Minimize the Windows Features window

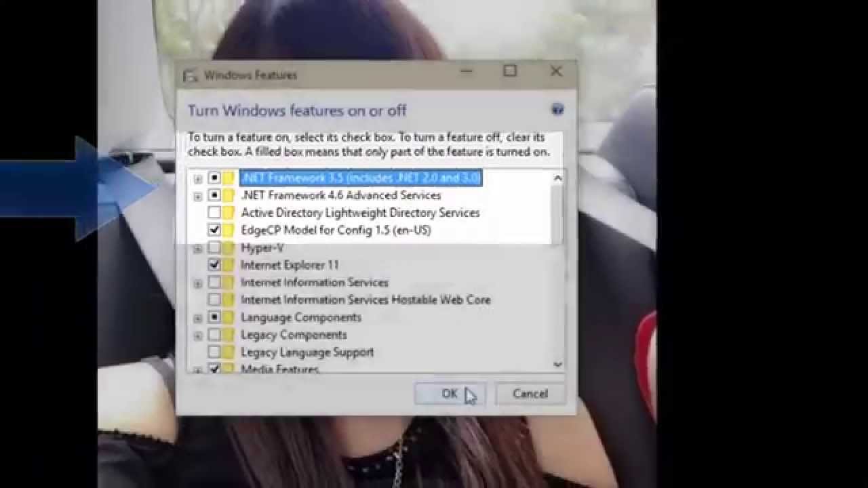click(466, 71)
